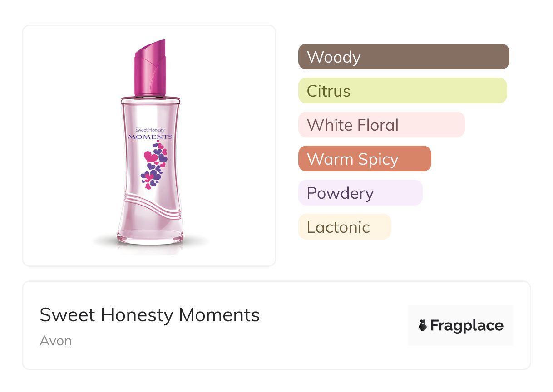Select the Lactonic accord bar
Image resolution: width=553 pixels, height=392 pixels.
pos(344,227)
